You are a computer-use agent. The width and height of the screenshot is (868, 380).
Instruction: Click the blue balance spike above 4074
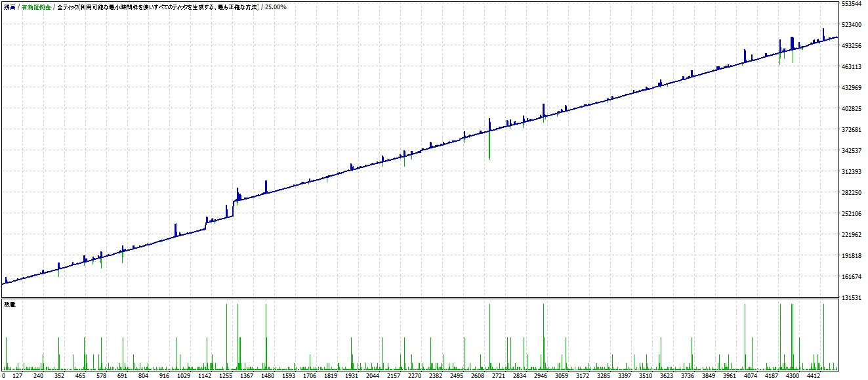pyautogui.click(x=745, y=54)
